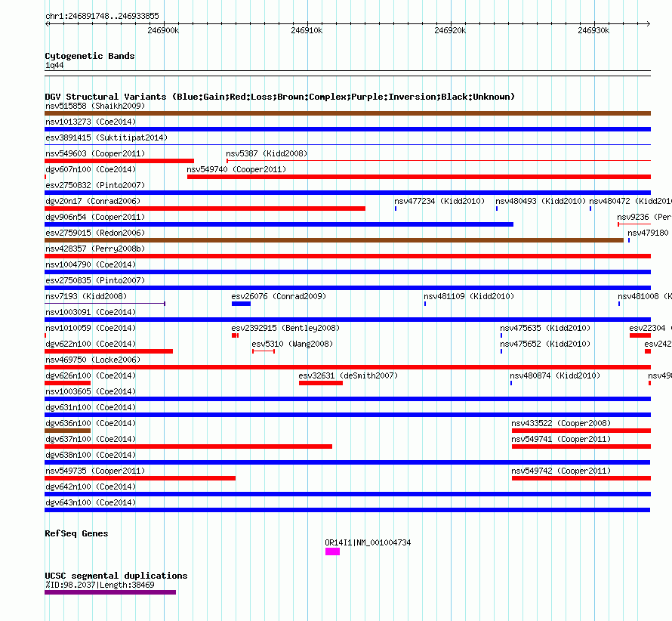Open the esv2759015 (Redon2006) variant label
The width and height of the screenshot is (672, 621).
click(95, 233)
